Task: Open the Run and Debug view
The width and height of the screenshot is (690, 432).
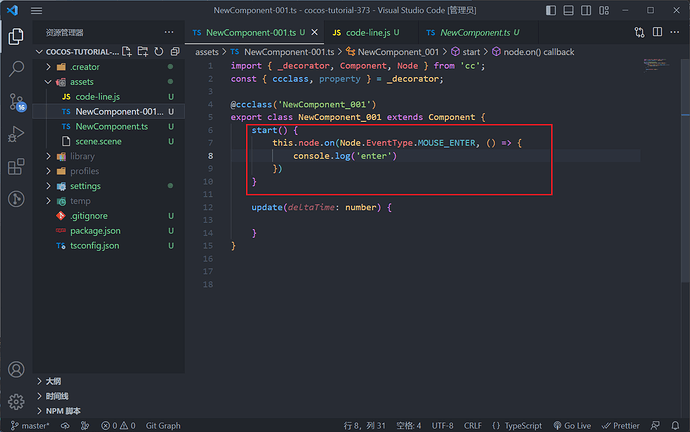Action: point(16,134)
